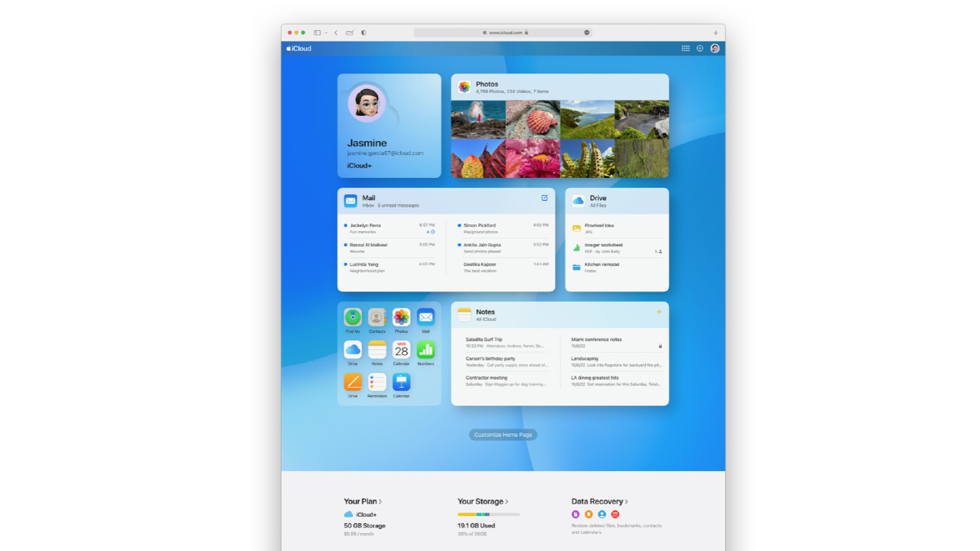Viewport: 980px width, 551px height.
Task: Open the Contacts app icon
Action: click(x=377, y=318)
